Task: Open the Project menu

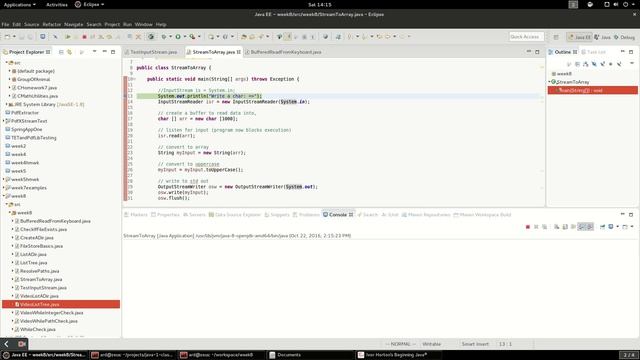Action: (112, 24)
